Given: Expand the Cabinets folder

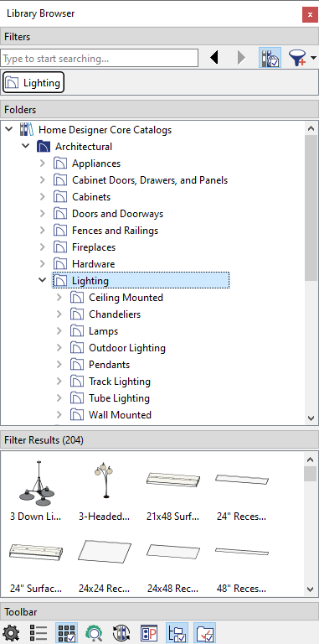Looking at the screenshot, I should pyautogui.click(x=42, y=197).
